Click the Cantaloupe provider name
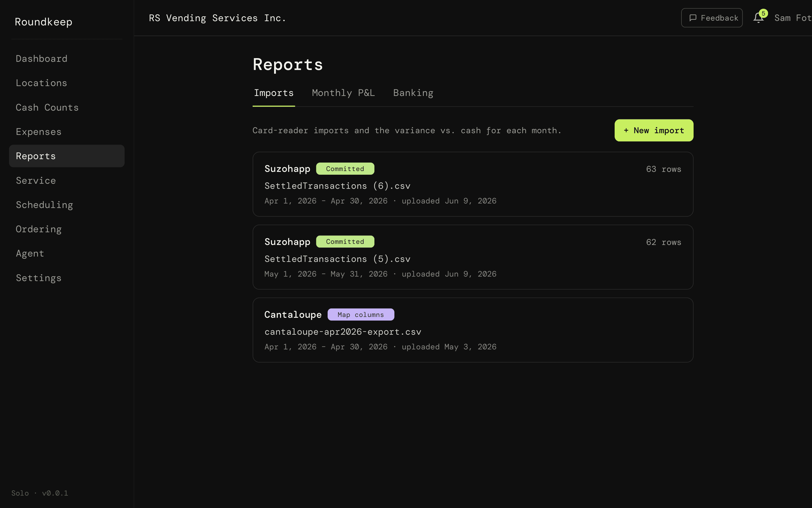 [x=293, y=314]
